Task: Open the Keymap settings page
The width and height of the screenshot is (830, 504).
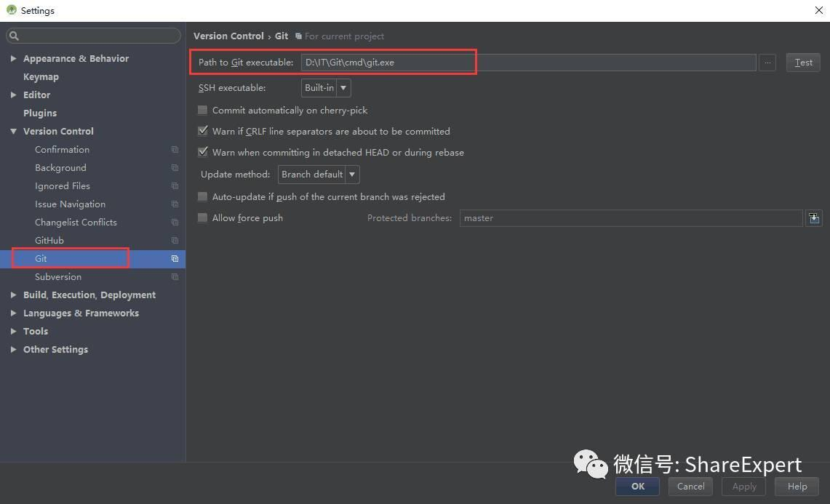Action: [41, 77]
